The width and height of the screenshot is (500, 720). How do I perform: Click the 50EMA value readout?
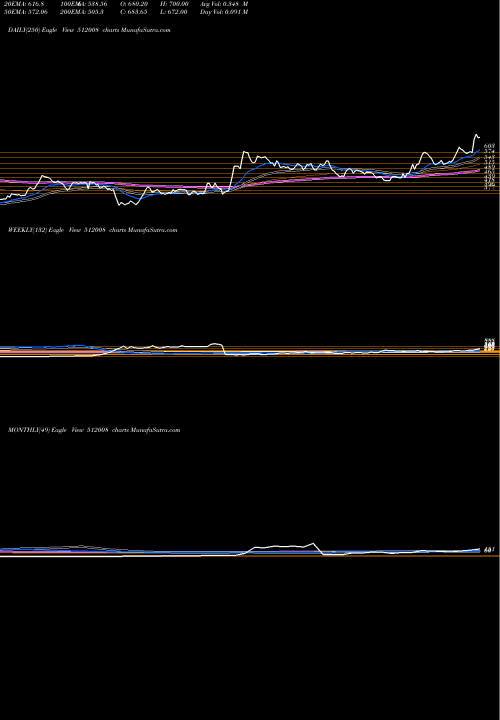(x=24, y=12)
